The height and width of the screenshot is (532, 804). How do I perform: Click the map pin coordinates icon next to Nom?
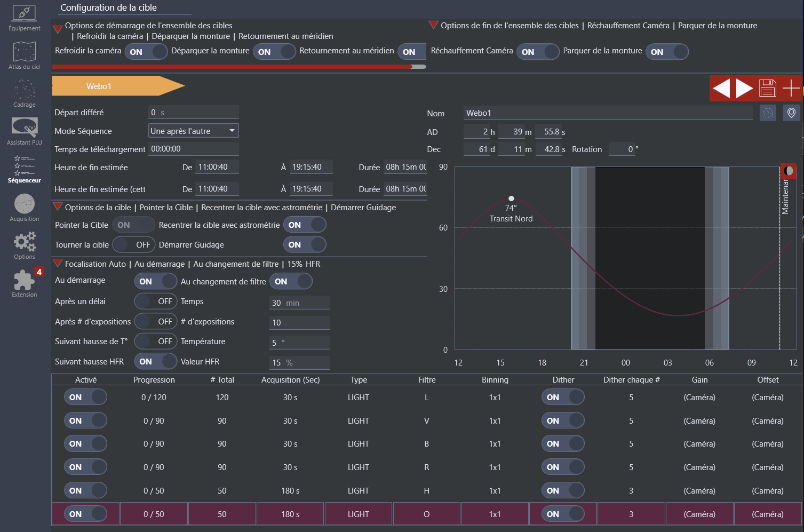click(x=791, y=113)
